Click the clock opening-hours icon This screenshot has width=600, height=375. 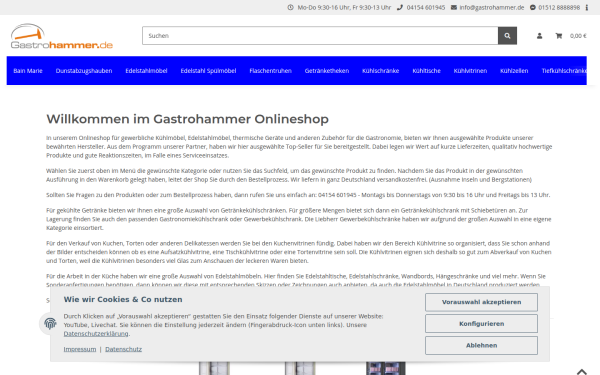click(x=290, y=7)
